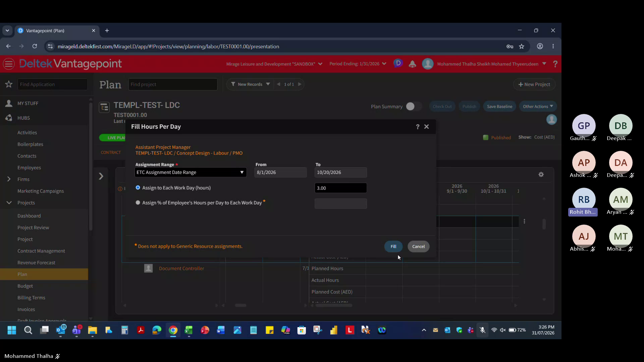Click Save Baseline button
644x362 pixels.
click(x=499, y=106)
